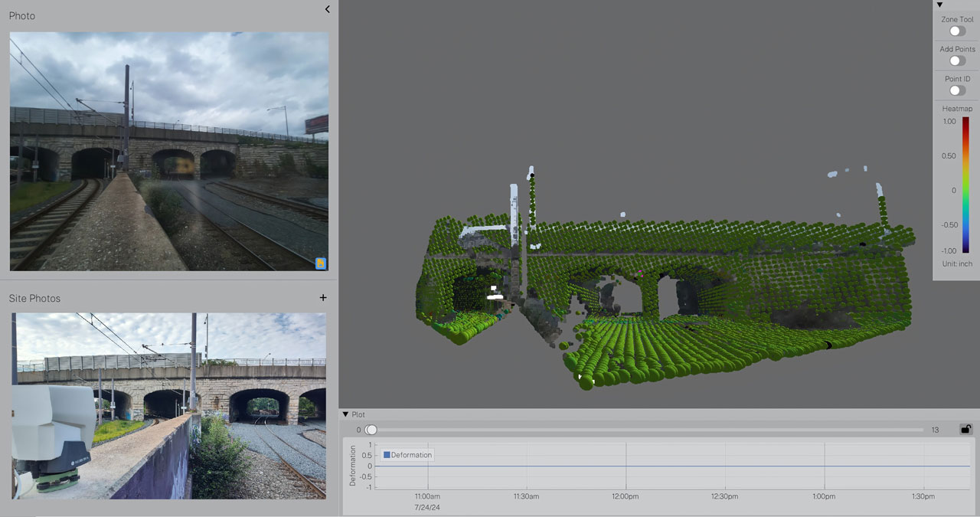Click the Plot section label

click(358, 414)
